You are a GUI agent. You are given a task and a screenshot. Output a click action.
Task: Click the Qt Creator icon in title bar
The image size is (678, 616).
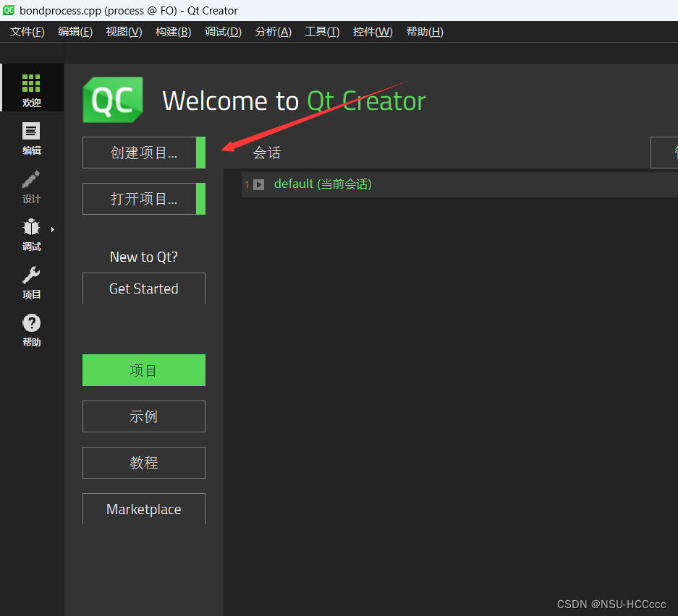pyautogui.click(x=8, y=10)
